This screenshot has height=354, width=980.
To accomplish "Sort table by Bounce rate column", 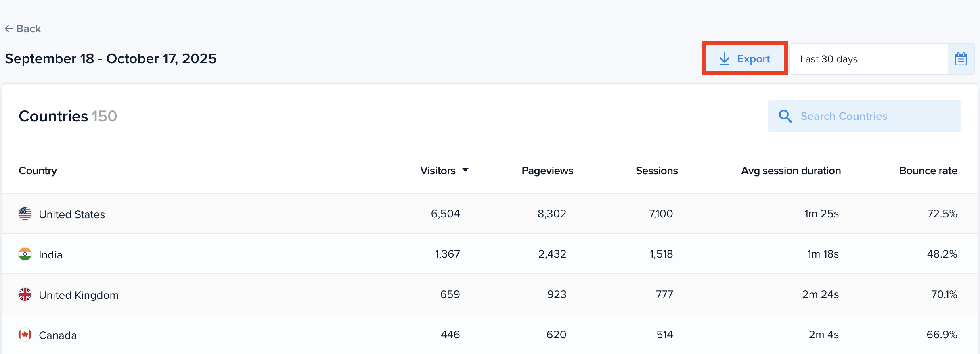I will tap(928, 171).
